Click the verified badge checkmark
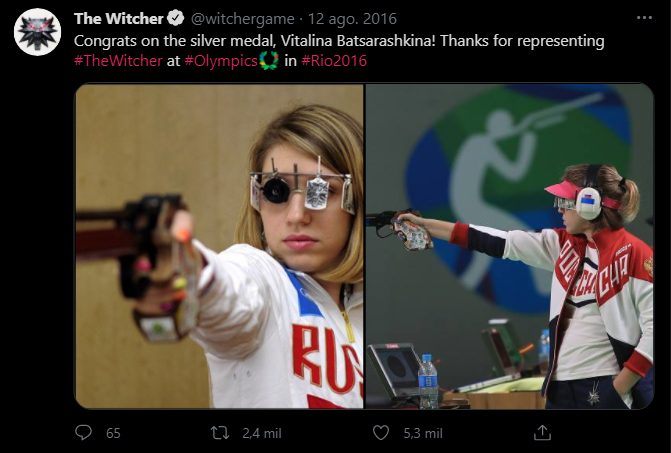 pyautogui.click(x=175, y=18)
